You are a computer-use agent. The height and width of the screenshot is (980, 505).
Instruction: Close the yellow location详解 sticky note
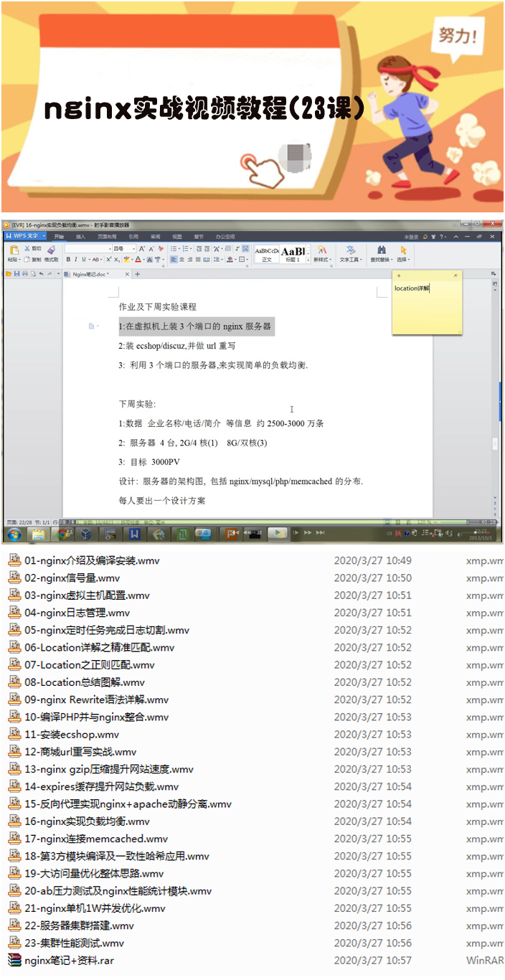tap(456, 275)
